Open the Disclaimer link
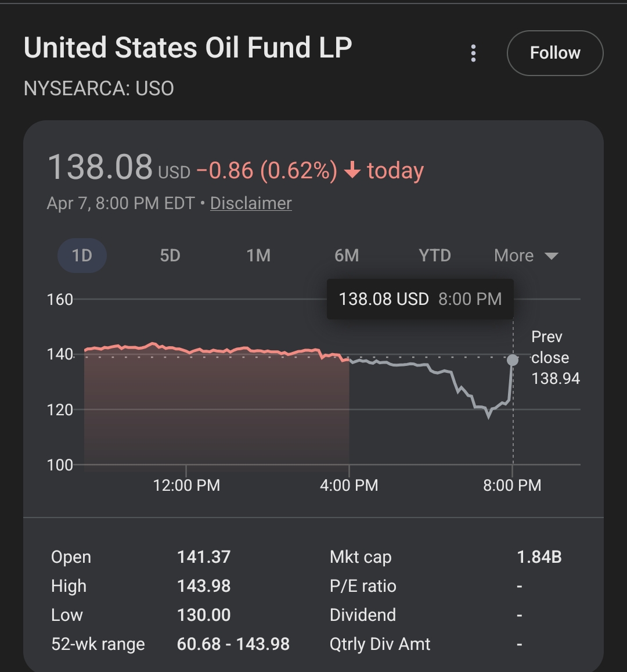The width and height of the screenshot is (627, 672). (x=251, y=203)
